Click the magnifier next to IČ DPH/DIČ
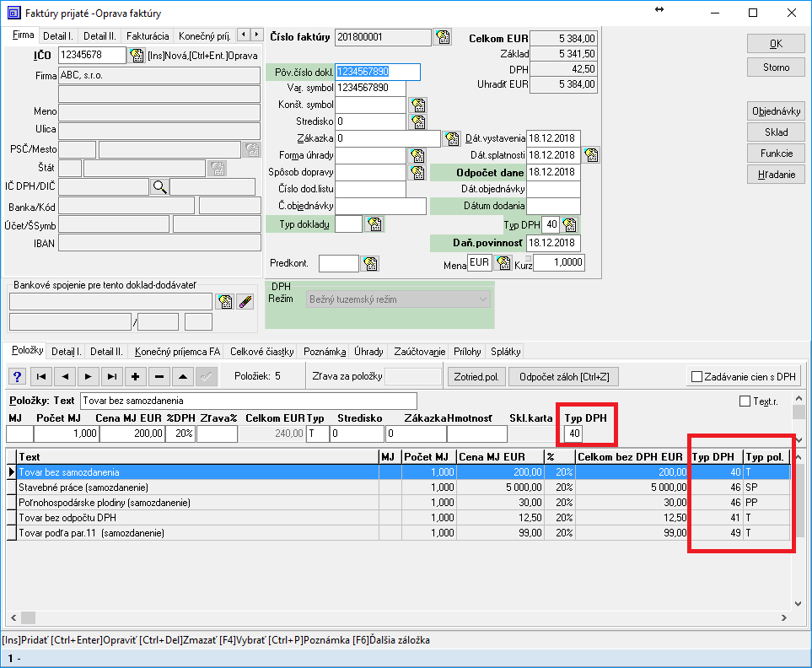The image size is (812, 668). pos(159,187)
